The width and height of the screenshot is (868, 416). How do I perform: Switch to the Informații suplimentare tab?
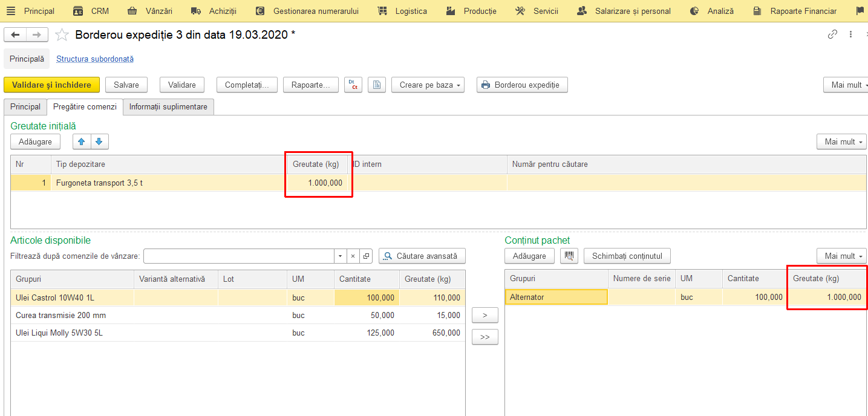tap(168, 107)
